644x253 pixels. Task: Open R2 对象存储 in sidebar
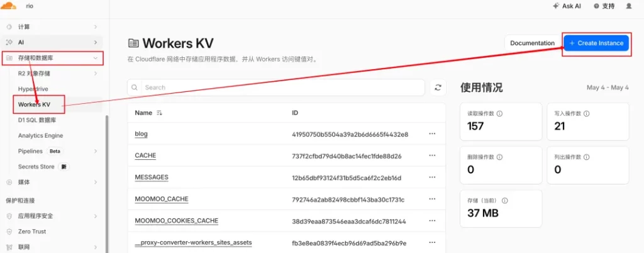(x=34, y=74)
